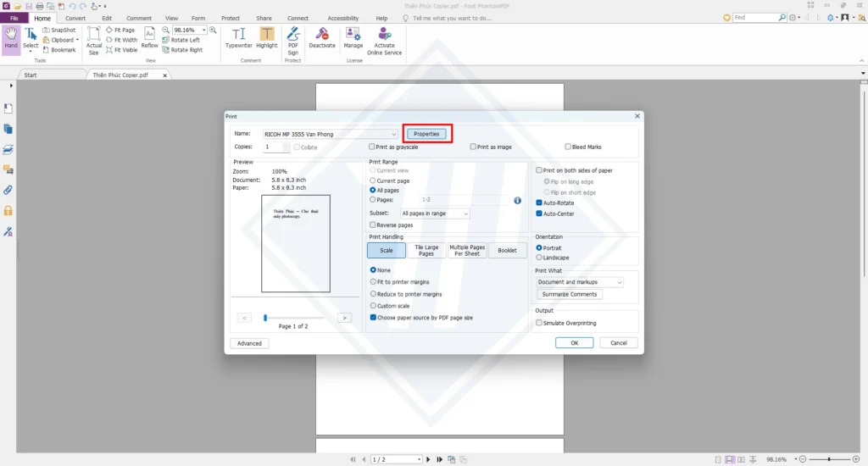This screenshot has height=466, width=868.
Task: Select the Landscape orientation option
Action: click(x=539, y=258)
